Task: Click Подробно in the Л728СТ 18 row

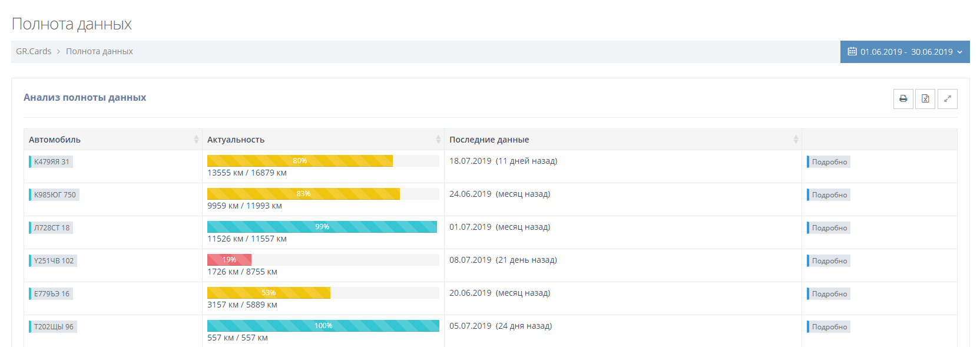Action: point(829,228)
